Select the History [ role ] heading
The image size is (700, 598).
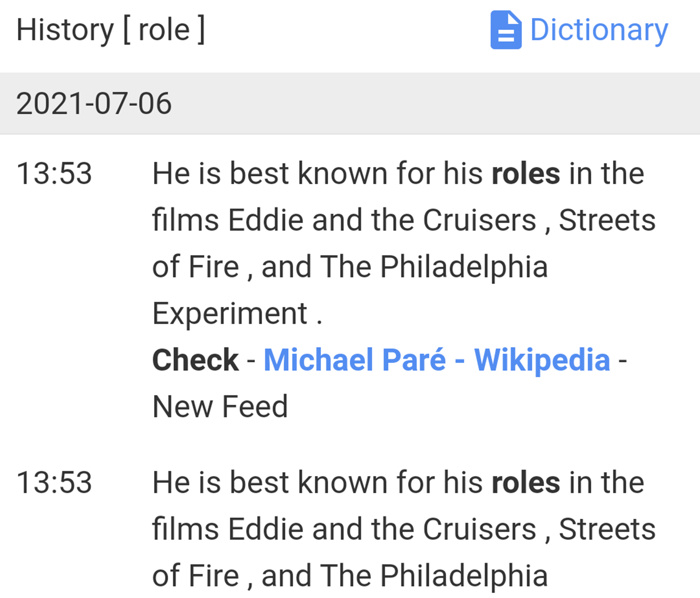[x=111, y=30]
